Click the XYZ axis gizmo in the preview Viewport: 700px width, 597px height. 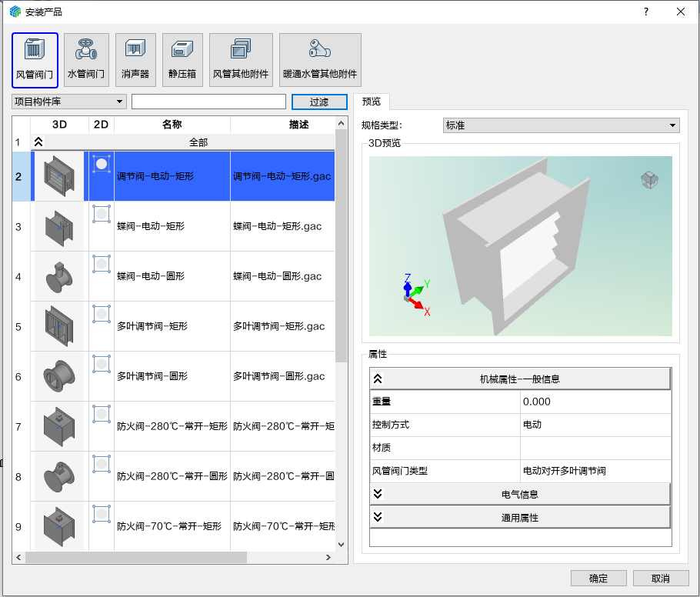point(417,295)
